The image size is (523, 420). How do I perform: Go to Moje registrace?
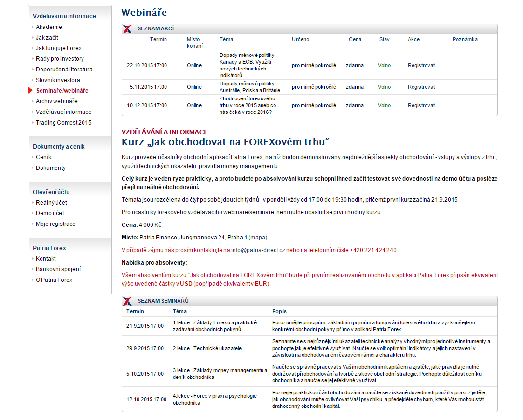(55, 224)
